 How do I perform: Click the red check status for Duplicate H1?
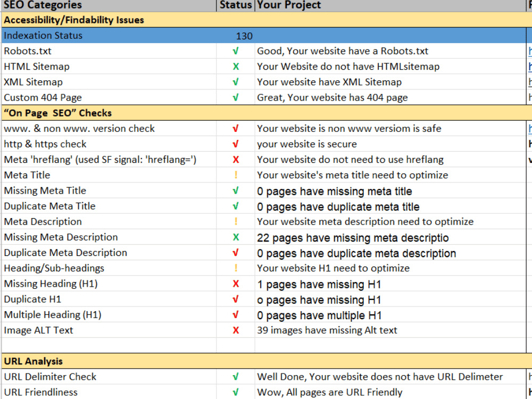[x=236, y=299]
